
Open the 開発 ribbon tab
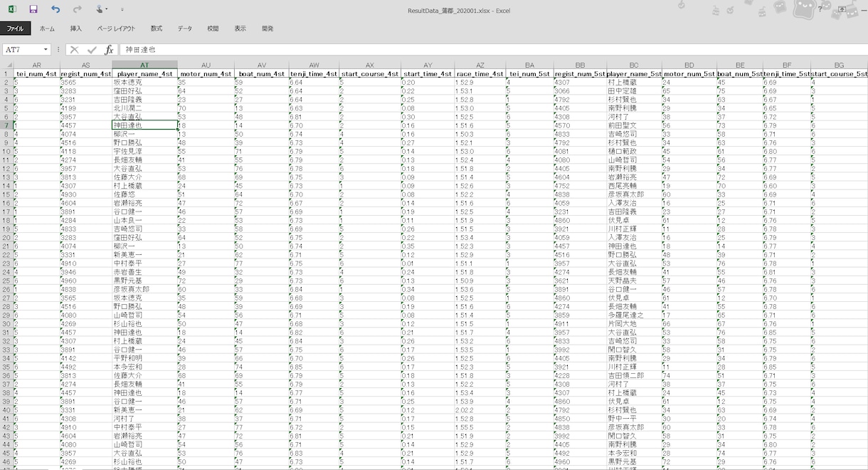268,28
